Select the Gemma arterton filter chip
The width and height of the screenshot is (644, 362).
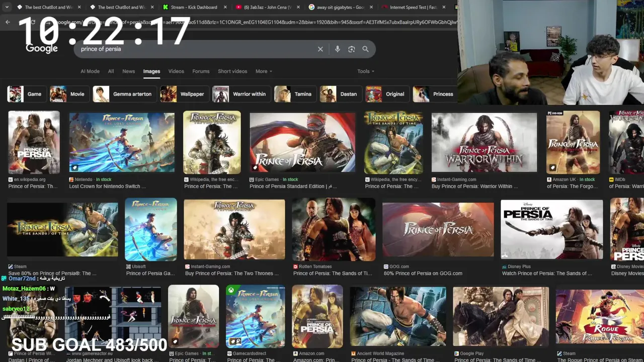(x=124, y=94)
